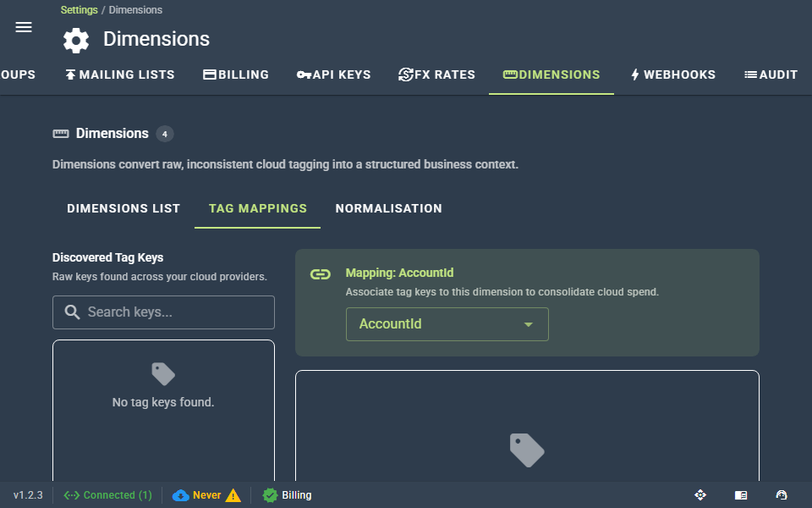Image resolution: width=812 pixels, height=508 pixels.
Task: Click the credit card icon on Billing tab
Action: 209,75
